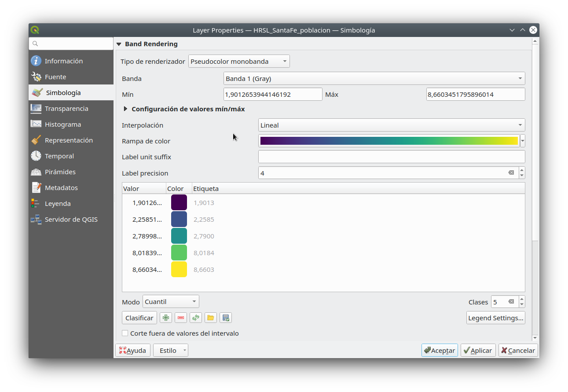Click the Valor column header
Viewport: 568px width, 392px height.
click(144, 189)
